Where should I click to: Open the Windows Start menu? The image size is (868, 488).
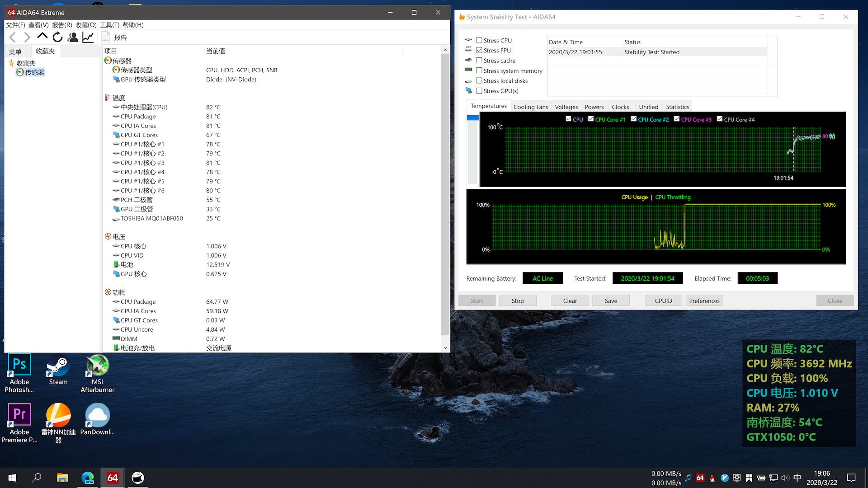(x=12, y=478)
